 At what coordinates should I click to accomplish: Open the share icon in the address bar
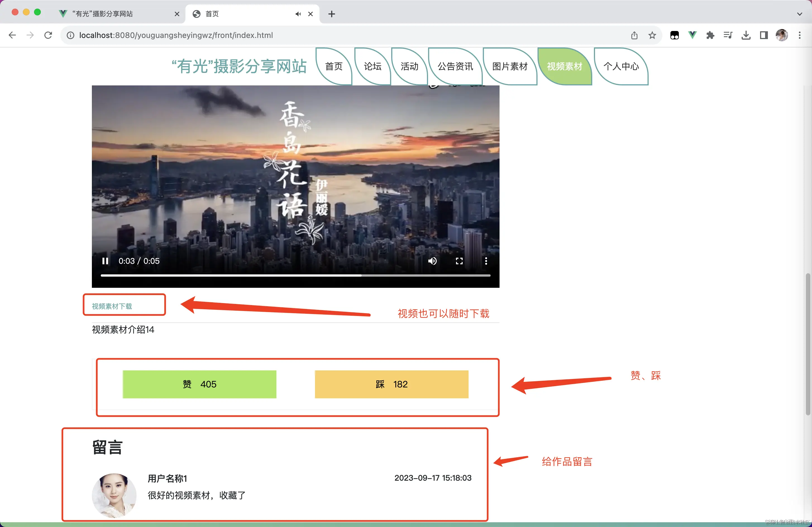[x=634, y=35]
